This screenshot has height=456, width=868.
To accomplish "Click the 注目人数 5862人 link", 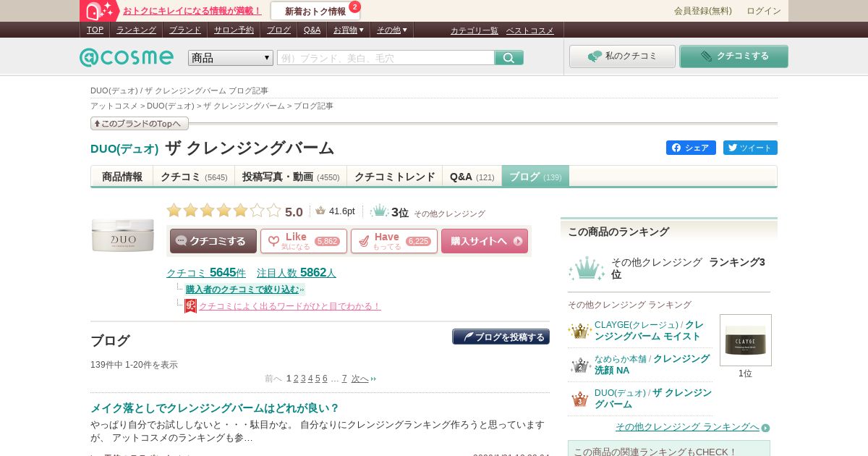I will [x=297, y=273].
